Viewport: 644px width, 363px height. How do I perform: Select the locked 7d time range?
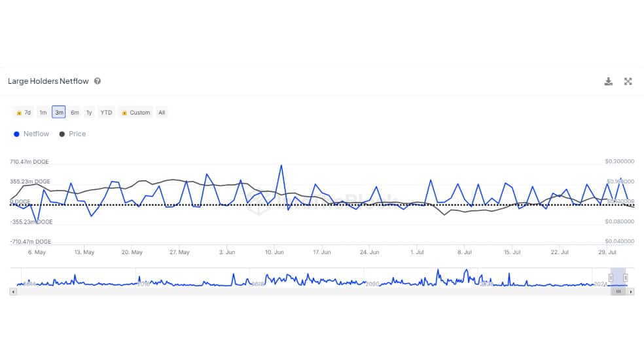[x=24, y=113]
